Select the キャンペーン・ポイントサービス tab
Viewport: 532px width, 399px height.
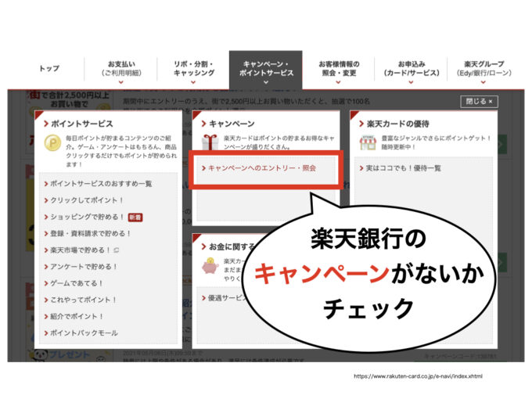pos(266,70)
